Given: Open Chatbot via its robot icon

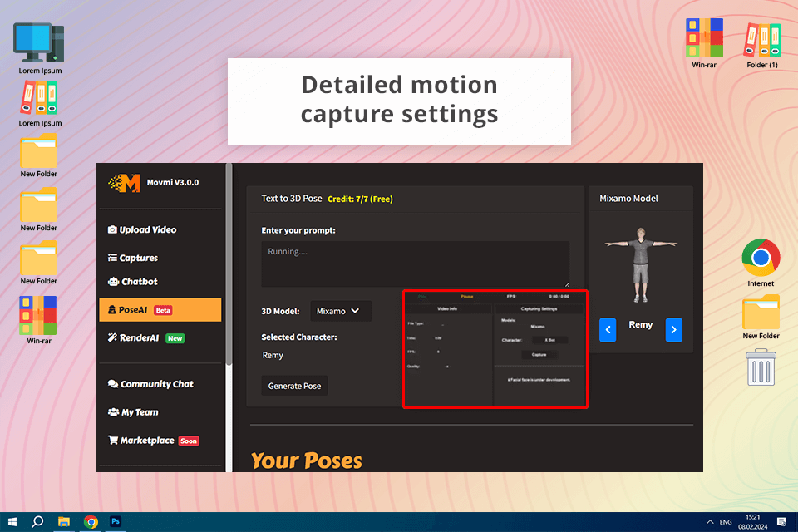Looking at the screenshot, I should [x=113, y=282].
